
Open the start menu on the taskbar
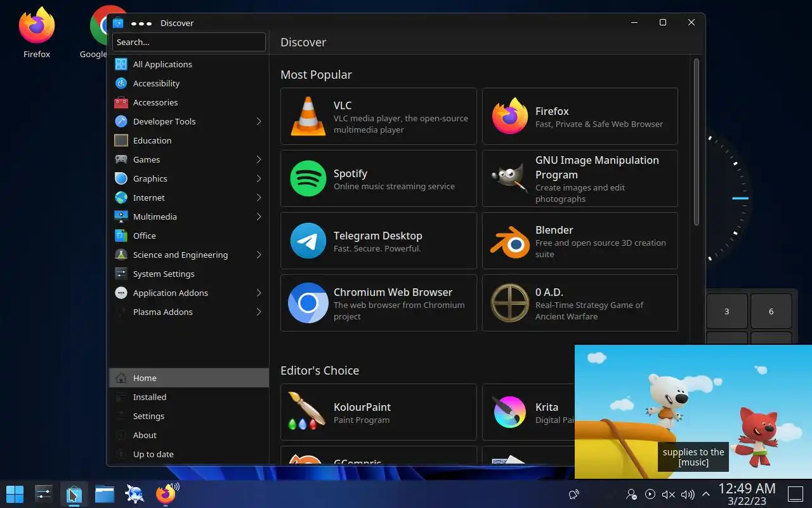click(15, 493)
